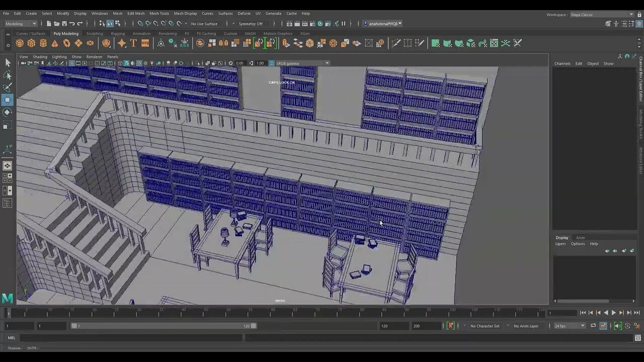The height and width of the screenshot is (362, 644).
Task: Click the Channels button in the right panel
Action: click(562, 63)
